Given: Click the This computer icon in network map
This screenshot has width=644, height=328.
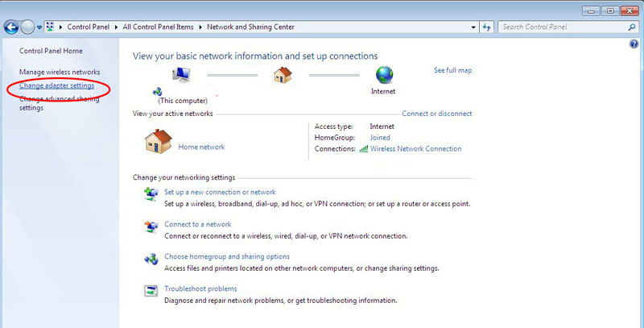Looking at the screenshot, I should tap(180, 78).
